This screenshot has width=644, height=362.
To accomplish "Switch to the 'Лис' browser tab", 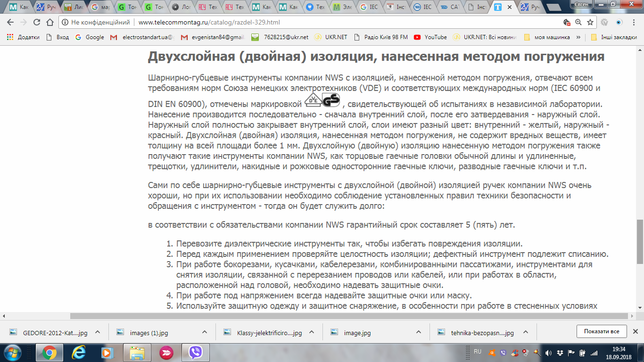I will tap(74, 7).
